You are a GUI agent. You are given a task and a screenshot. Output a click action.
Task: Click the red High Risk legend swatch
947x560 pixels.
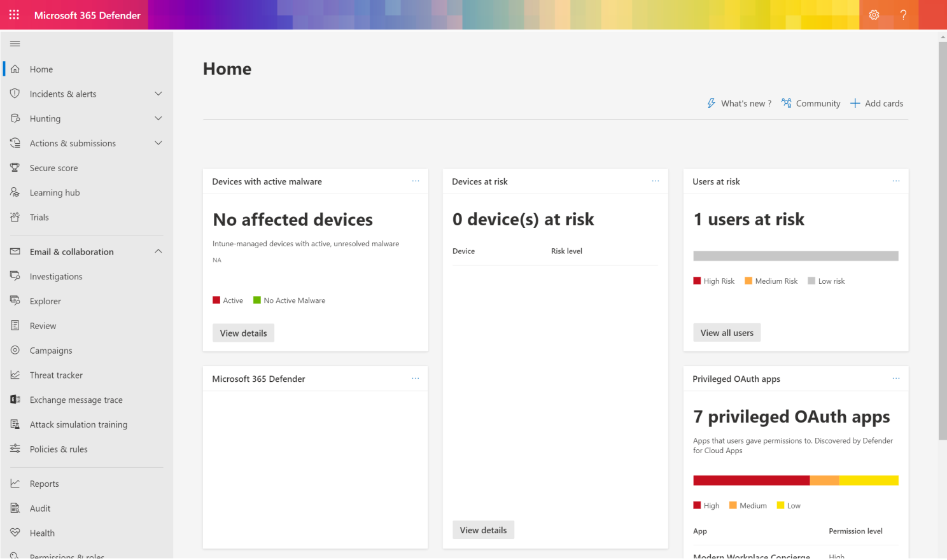pyautogui.click(x=697, y=280)
